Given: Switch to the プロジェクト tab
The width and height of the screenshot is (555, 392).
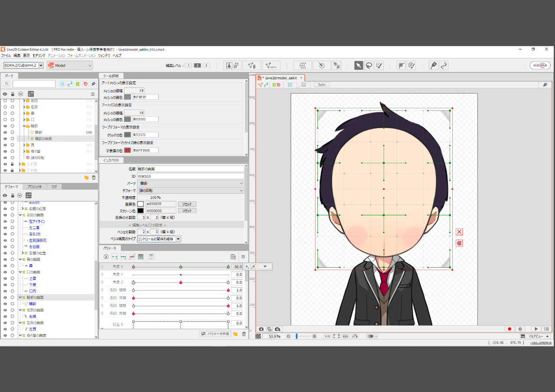Looking at the screenshot, I should 35,187.
